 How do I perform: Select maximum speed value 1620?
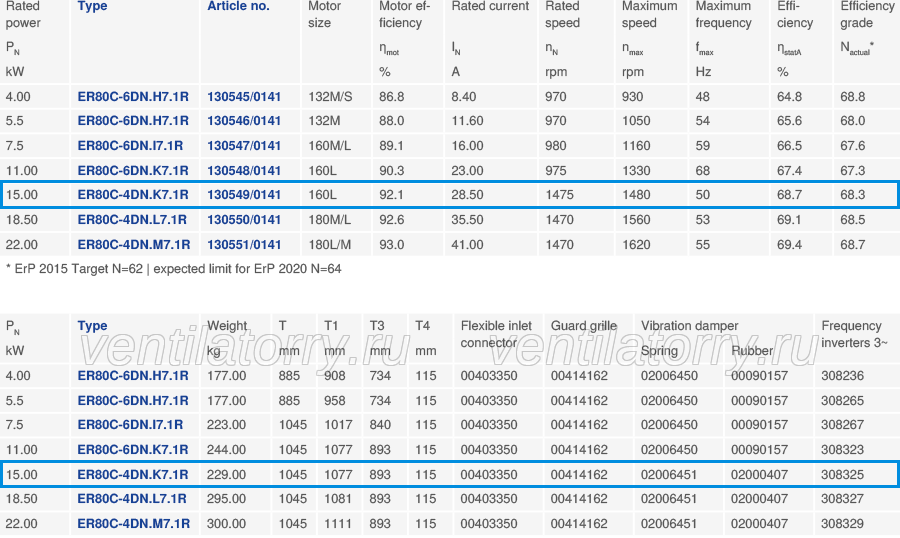tap(636, 245)
